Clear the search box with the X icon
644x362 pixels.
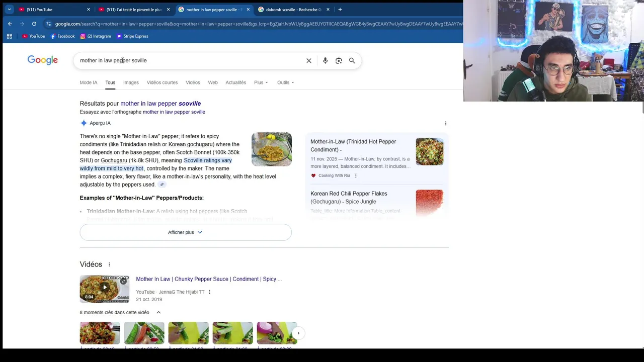pyautogui.click(x=309, y=60)
